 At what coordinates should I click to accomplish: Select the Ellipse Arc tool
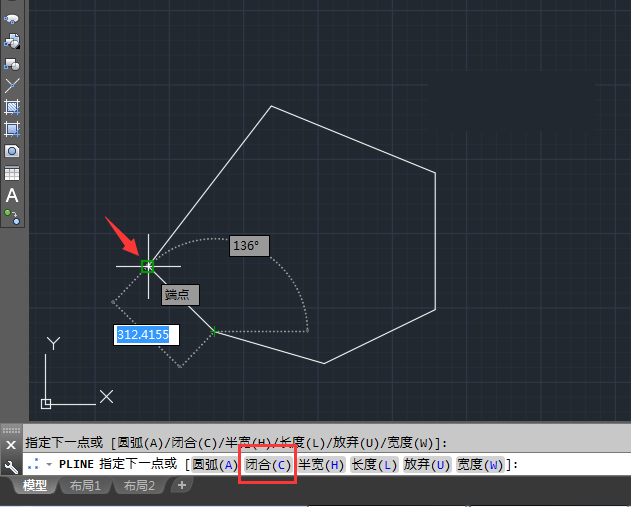pos(12,19)
